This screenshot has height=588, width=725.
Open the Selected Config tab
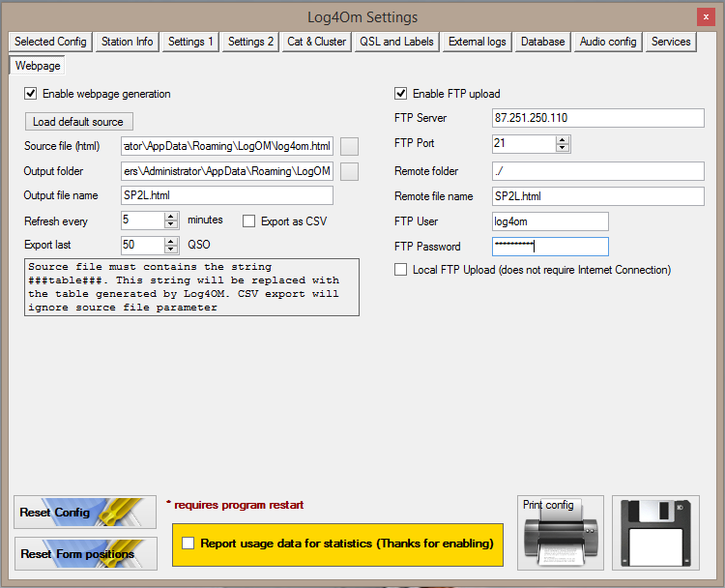[50, 42]
